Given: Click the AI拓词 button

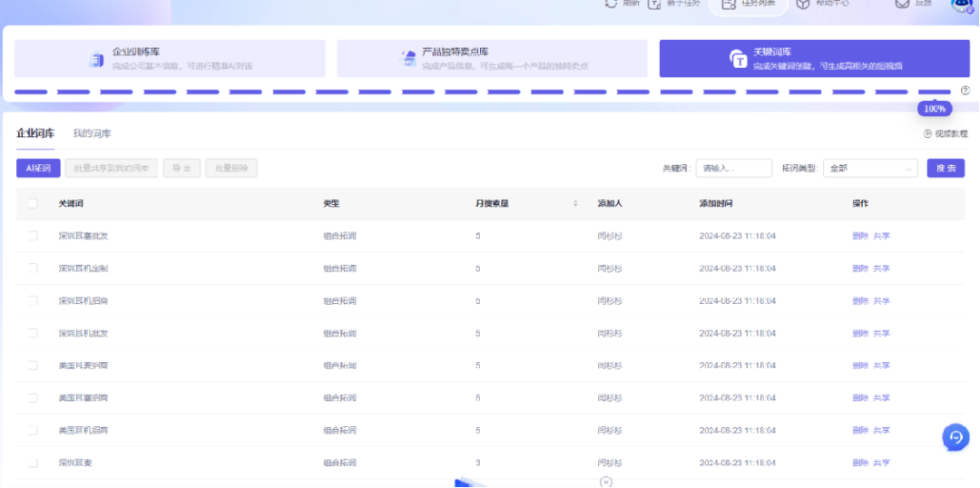Looking at the screenshot, I should point(38,168).
